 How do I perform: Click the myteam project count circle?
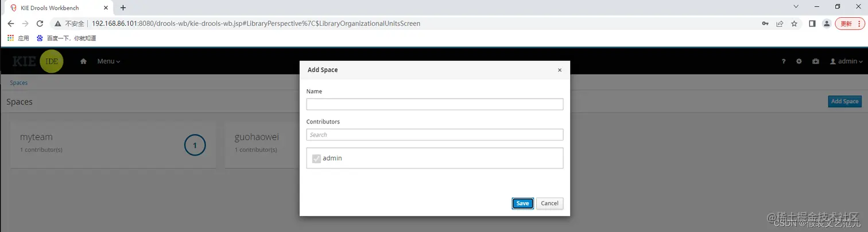195,145
